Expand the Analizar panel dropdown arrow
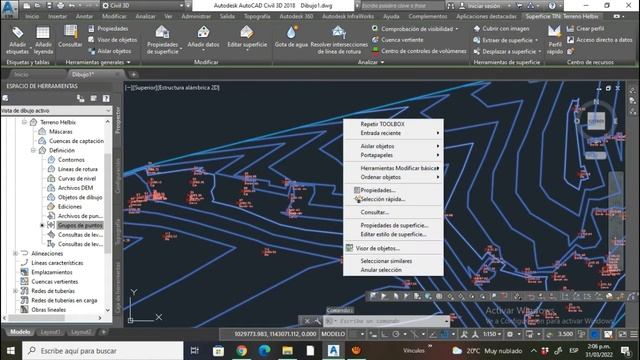Image resolution: width=640 pixels, height=360 pixels. (x=382, y=62)
